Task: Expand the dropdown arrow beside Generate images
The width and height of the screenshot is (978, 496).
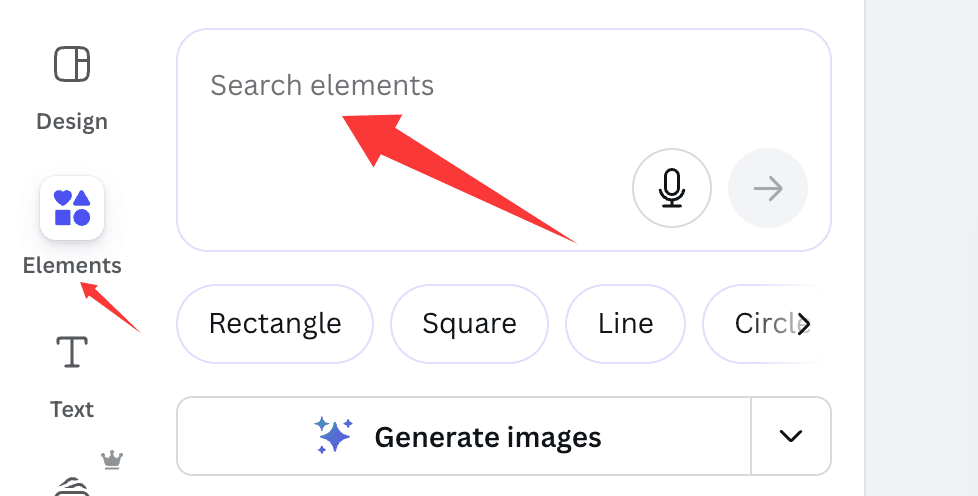Action: (791, 437)
